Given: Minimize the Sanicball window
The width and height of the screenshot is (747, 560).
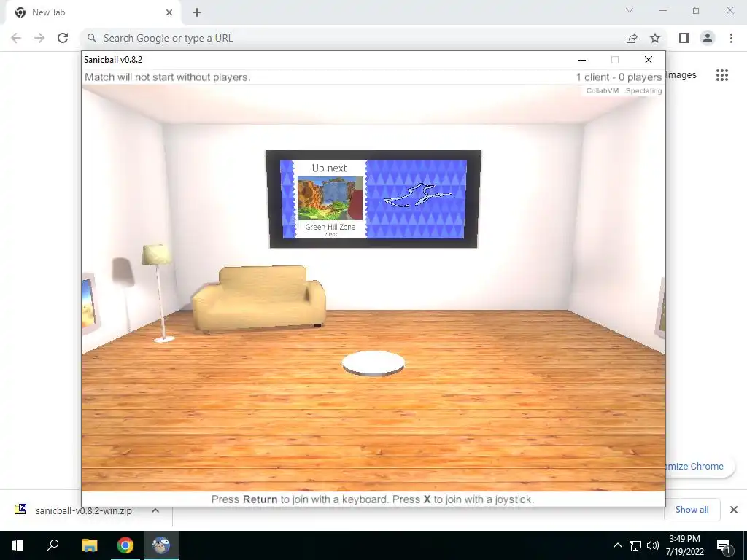Looking at the screenshot, I should tap(581, 60).
